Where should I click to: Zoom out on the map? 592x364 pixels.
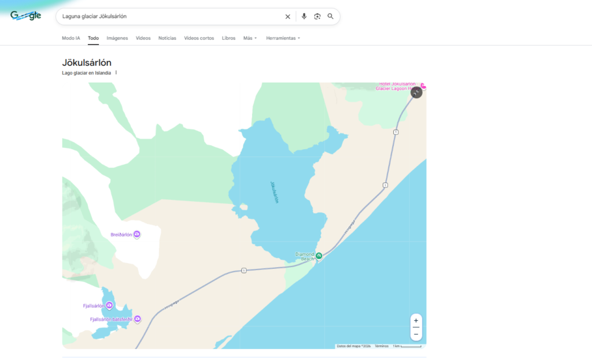click(x=416, y=334)
